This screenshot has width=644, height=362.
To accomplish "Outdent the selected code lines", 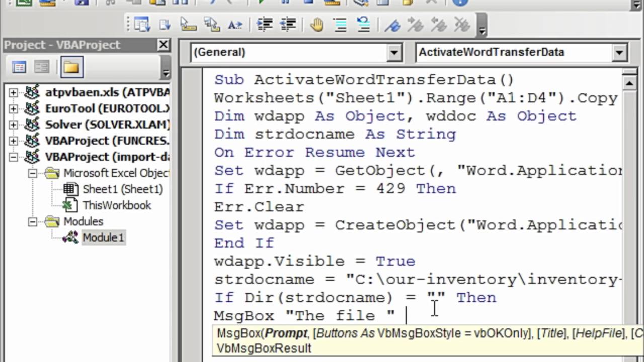I will [x=288, y=25].
